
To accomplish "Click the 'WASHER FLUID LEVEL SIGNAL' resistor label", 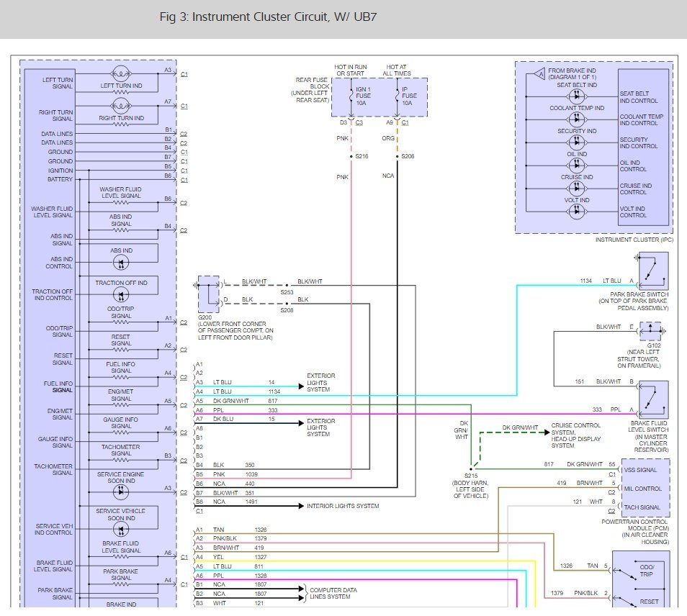I will click(x=120, y=193).
